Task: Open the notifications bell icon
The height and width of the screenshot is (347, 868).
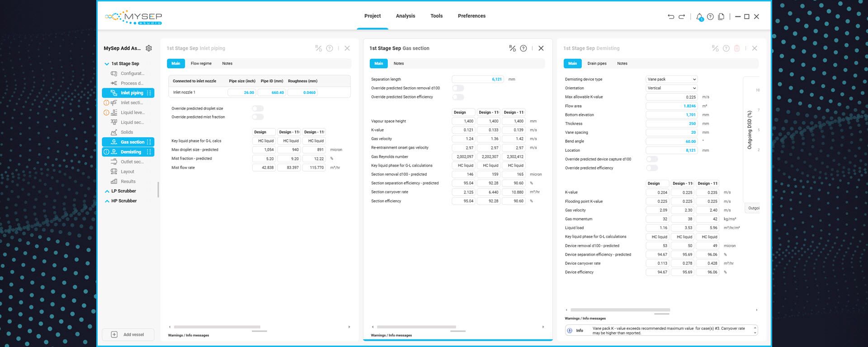Action: 699,17
